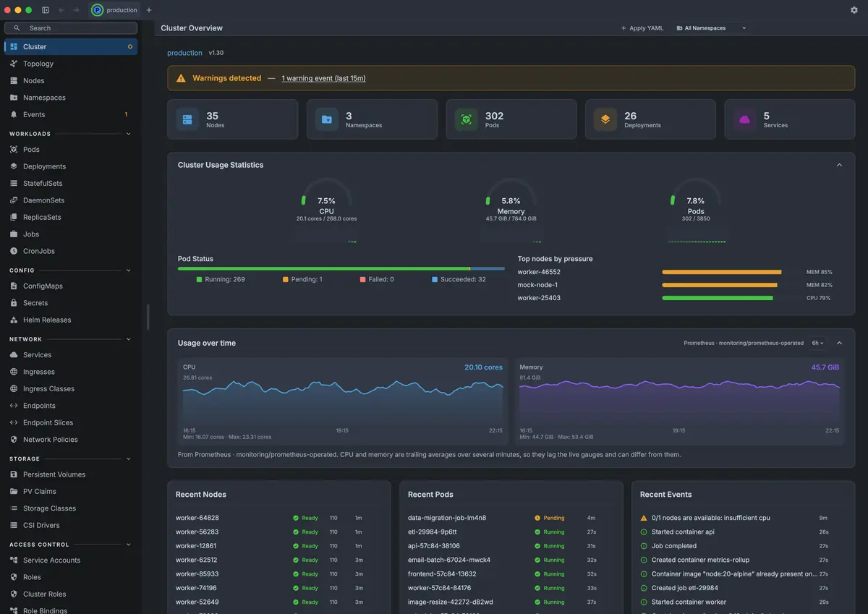
Task: Open the 302 Pods summary card
Action: [511, 119]
